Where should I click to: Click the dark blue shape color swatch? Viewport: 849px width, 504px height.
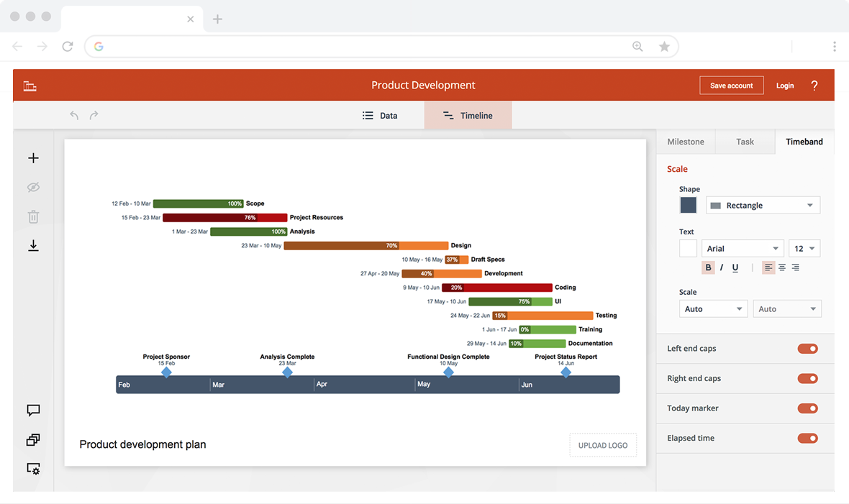(x=688, y=205)
